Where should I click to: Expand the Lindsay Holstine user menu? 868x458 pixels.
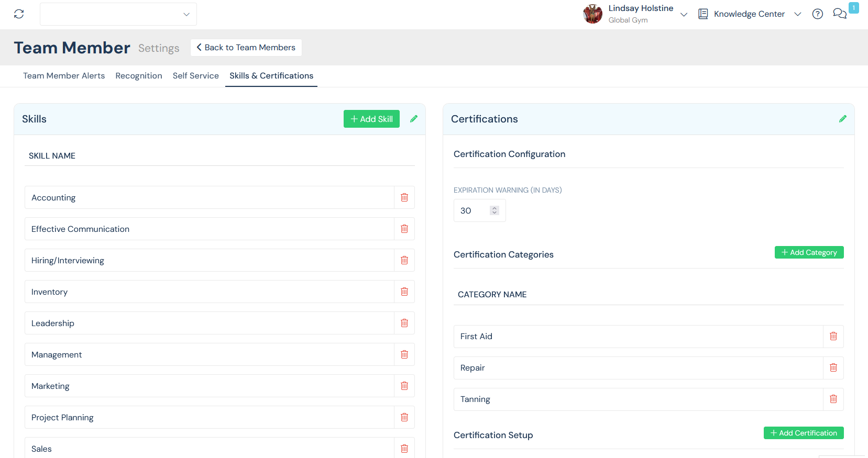point(683,15)
